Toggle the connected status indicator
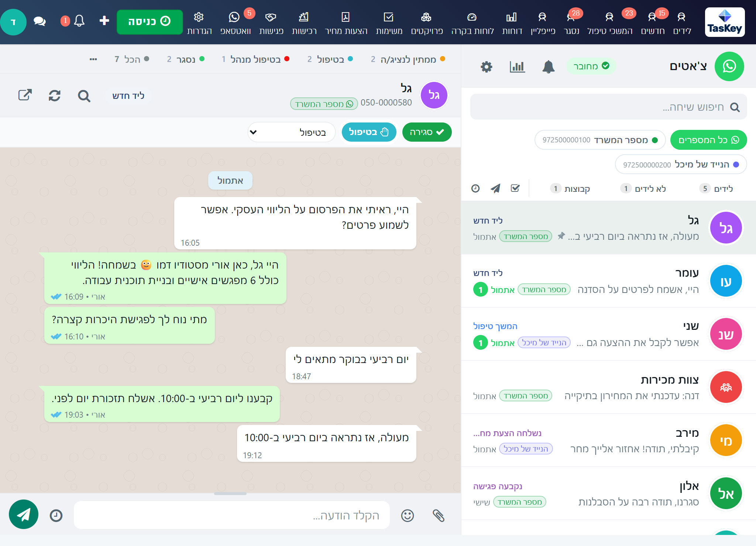 (591, 66)
